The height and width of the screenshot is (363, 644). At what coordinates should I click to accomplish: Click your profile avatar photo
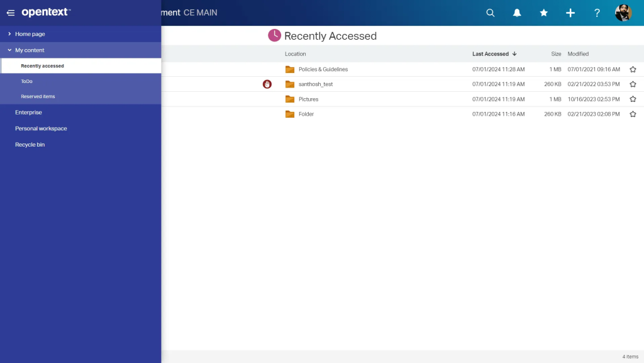tap(623, 13)
